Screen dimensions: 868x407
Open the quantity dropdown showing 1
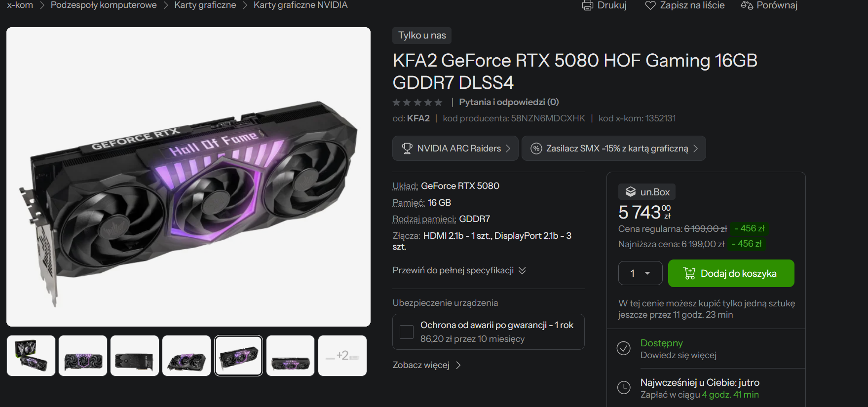[641, 273]
